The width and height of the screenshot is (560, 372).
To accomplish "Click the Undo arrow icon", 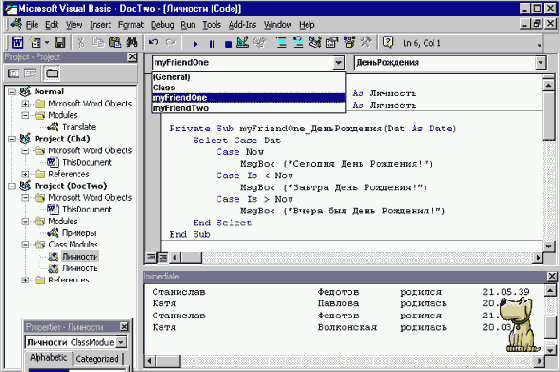I will pos(154,43).
